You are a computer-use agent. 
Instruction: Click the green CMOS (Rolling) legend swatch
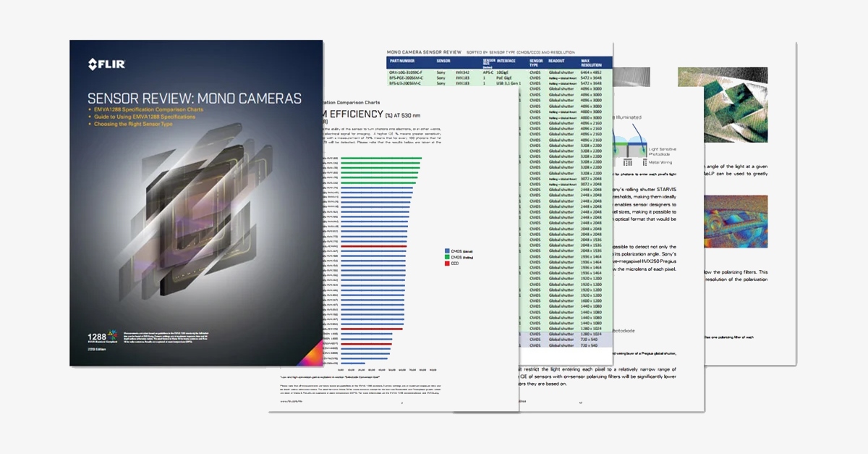[x=448, y=257]
